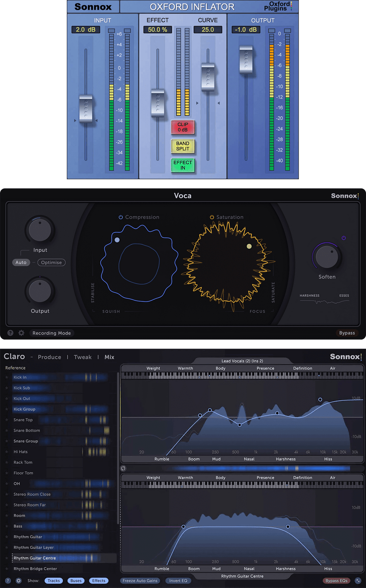This screenshot has width=366, height=588.
Task: Set Rack Tom as reference with star
Action: [x=7, y=462]
